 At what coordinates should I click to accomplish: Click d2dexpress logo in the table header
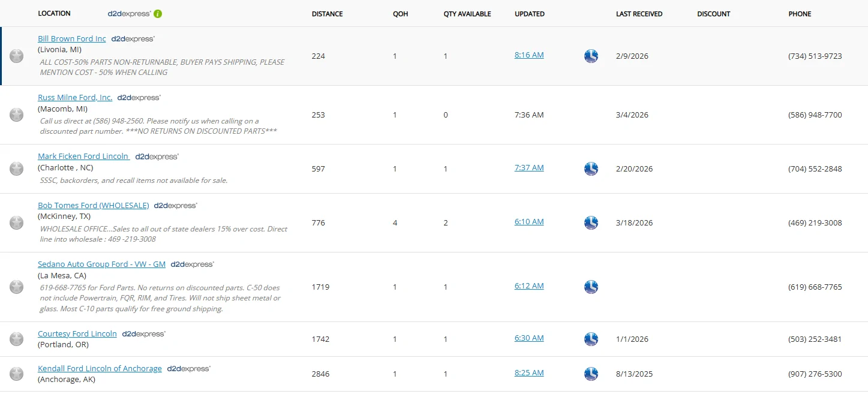129,14
